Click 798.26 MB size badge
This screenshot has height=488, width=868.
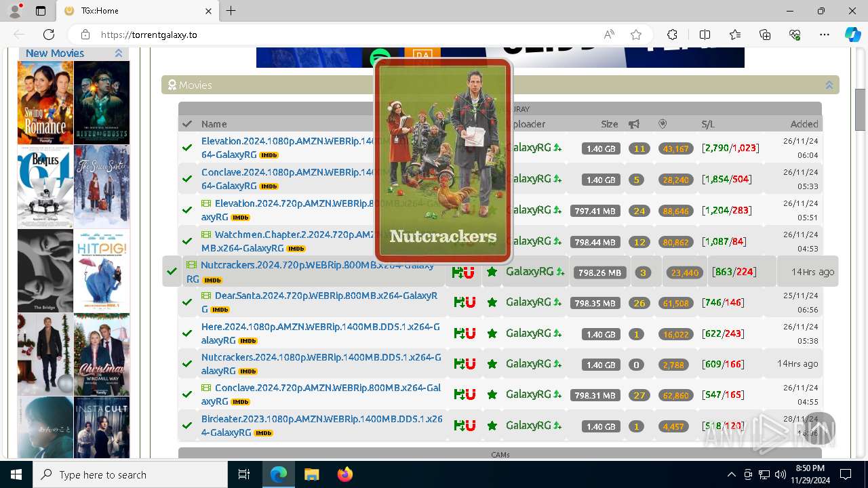click(x=599, y=272)
